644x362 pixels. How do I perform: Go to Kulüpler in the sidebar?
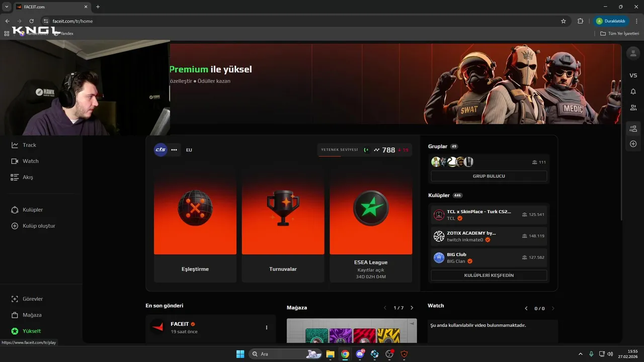pyautogui.click(x=27, y=210)
